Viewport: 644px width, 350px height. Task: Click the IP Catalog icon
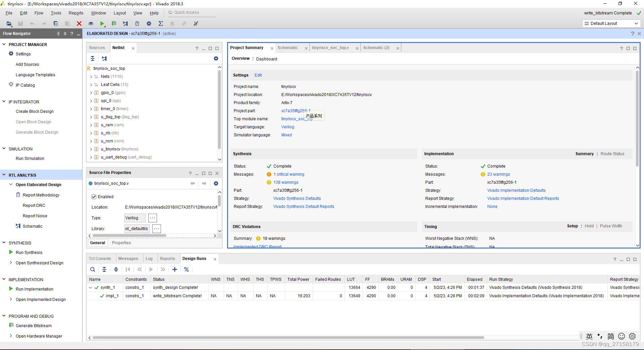click(x=11, y=85)
